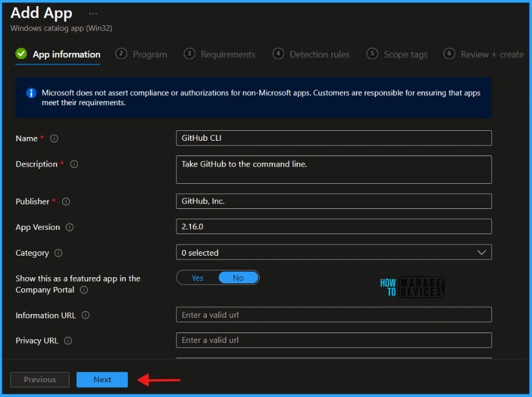Click the step 2 circle icon for Program
Screen dimensions: 532x397
(121, 53)
